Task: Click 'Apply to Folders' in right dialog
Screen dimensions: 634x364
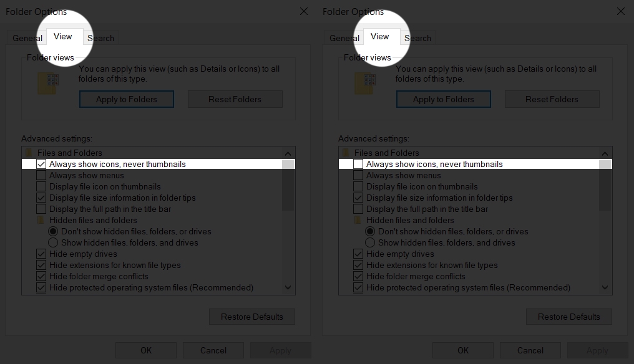Action: click(444, 99)
